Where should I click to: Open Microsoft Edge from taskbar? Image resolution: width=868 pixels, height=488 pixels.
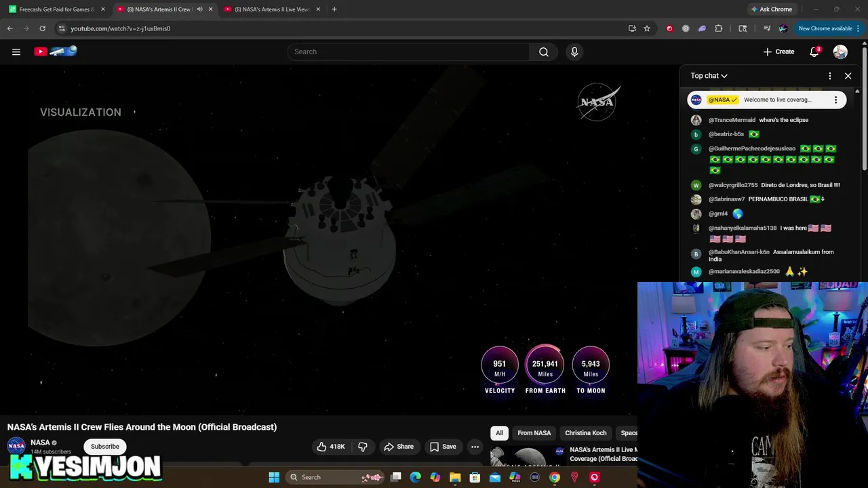coord(416,477)
